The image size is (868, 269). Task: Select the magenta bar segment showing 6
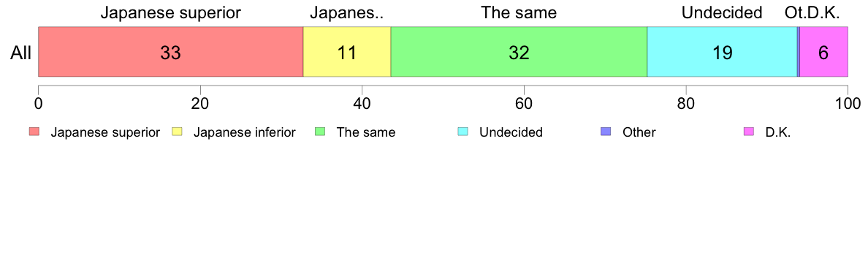click(823, 52)
